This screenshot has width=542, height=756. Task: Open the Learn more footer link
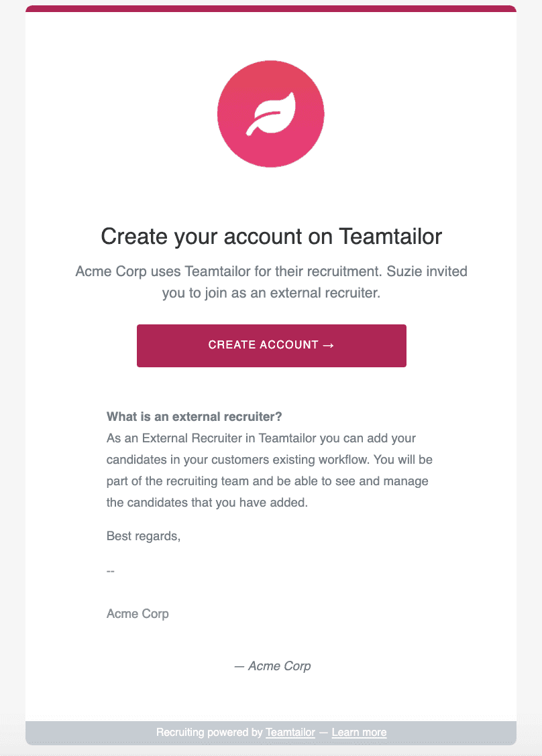point(359,732)
